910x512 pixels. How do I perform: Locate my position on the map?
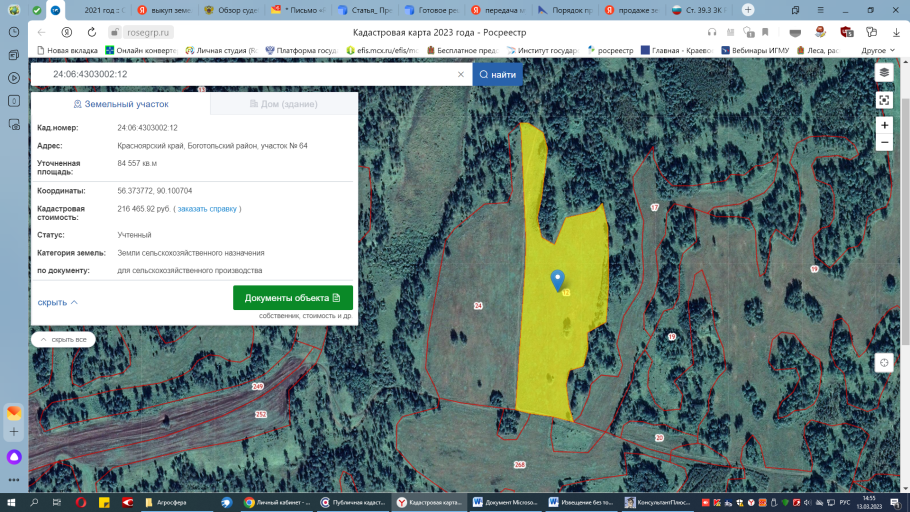[x=883, y=363]
